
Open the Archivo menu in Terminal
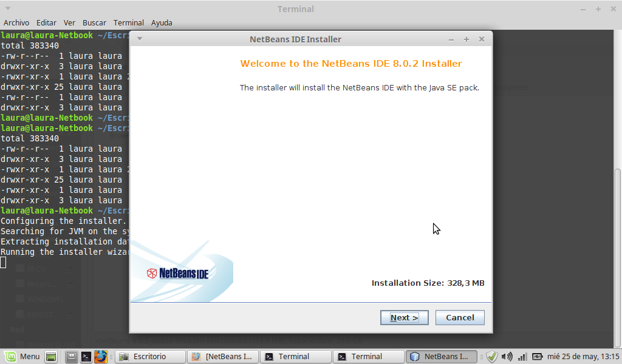pos(16,22)
